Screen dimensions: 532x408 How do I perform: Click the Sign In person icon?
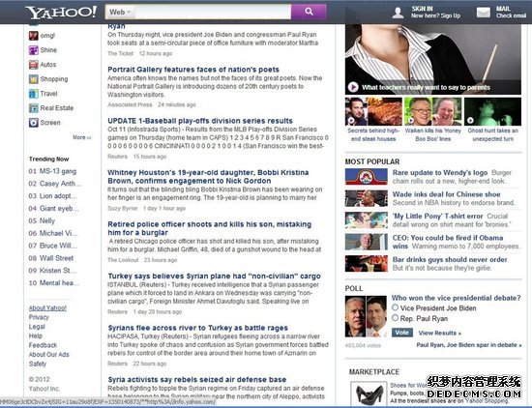(x=398, y=13)
